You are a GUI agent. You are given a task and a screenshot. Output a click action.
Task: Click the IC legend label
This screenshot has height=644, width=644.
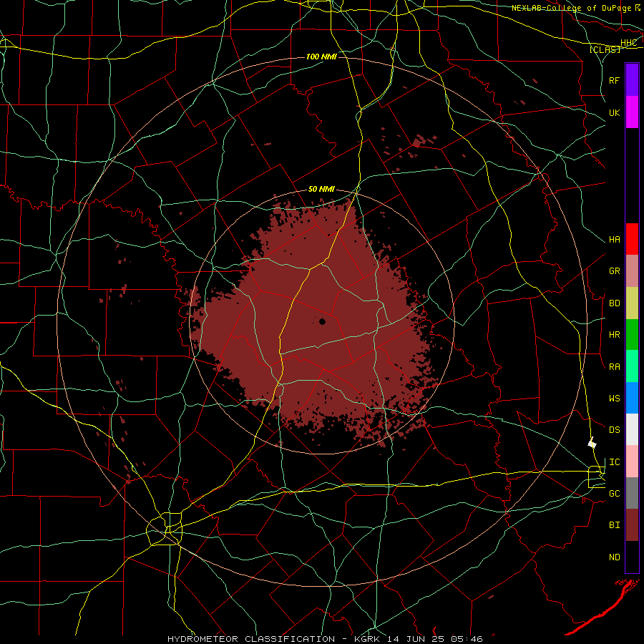614,462
